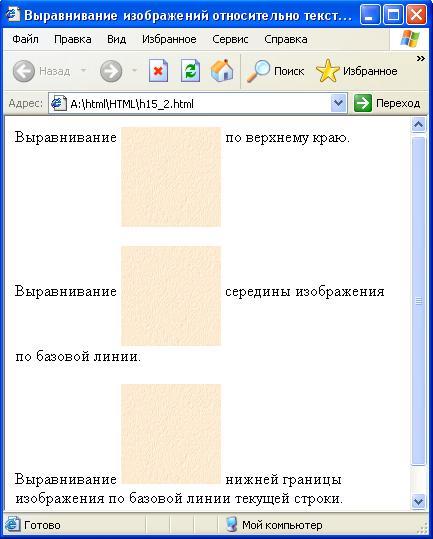433x539 pixels.
Task: Refresh the page with green arrows icon
Action: [x=190, y=70]
